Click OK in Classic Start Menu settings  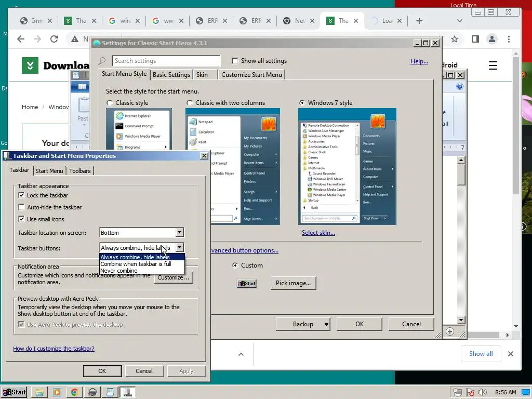click(x=360, y=324)
